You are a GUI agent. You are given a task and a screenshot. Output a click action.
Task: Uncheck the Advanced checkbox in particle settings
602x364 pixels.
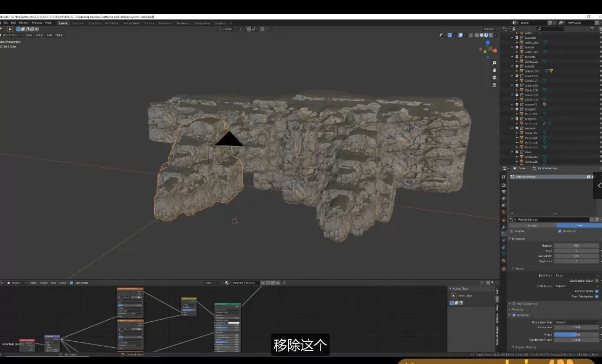click(x=560, y=231)
